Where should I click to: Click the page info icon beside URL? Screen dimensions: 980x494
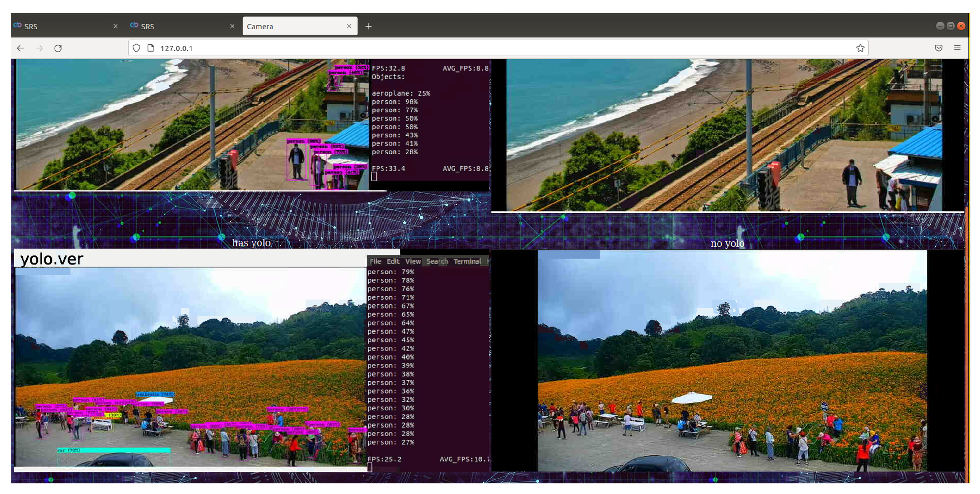pos(151,48)
